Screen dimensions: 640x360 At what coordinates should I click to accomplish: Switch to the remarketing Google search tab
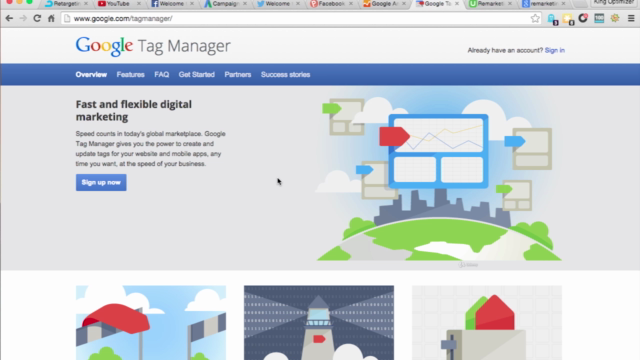point(543,4)
